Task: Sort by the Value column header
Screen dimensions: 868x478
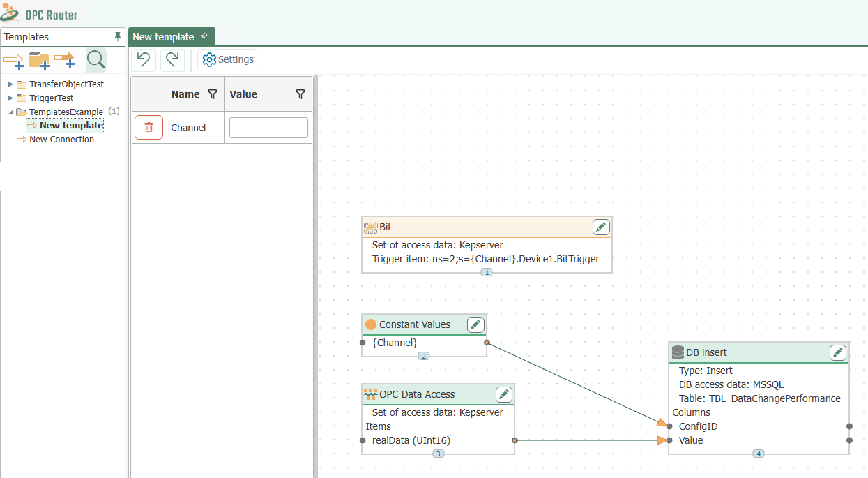Action: 243,94
